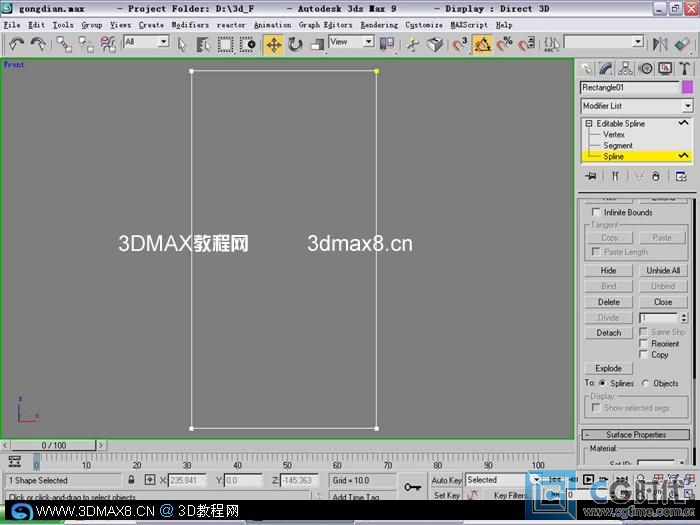Toggle the Auto Key button

[x=446, y=480]
